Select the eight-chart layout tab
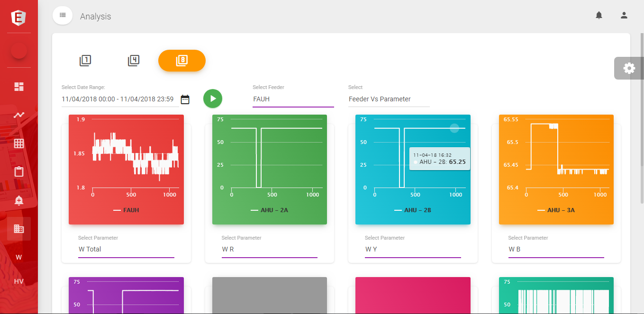Viewport: 644px width, 314px height. click(182, 61)
